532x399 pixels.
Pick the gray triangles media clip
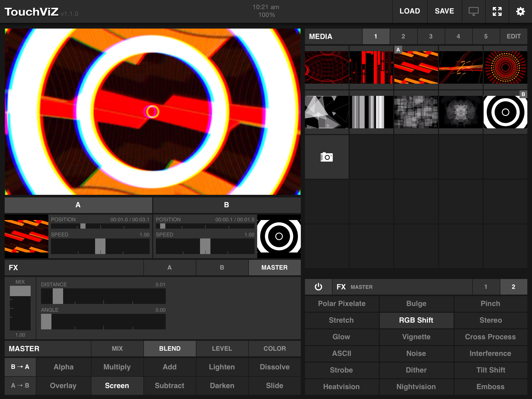tap(327, 112)
